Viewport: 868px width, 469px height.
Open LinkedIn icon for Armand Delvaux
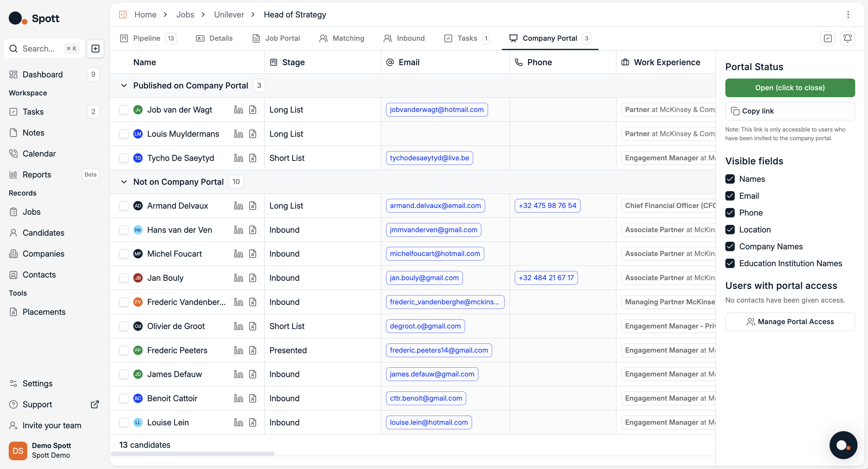239,206
